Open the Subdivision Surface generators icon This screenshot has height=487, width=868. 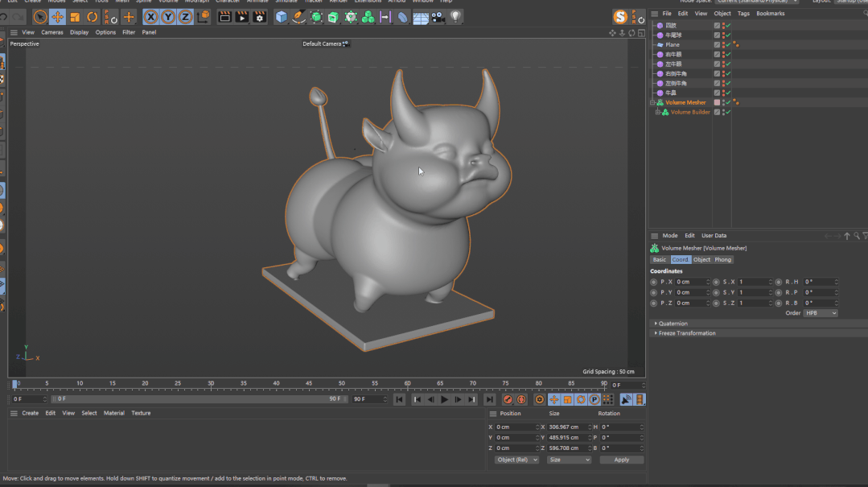click(x=316, y=17)
